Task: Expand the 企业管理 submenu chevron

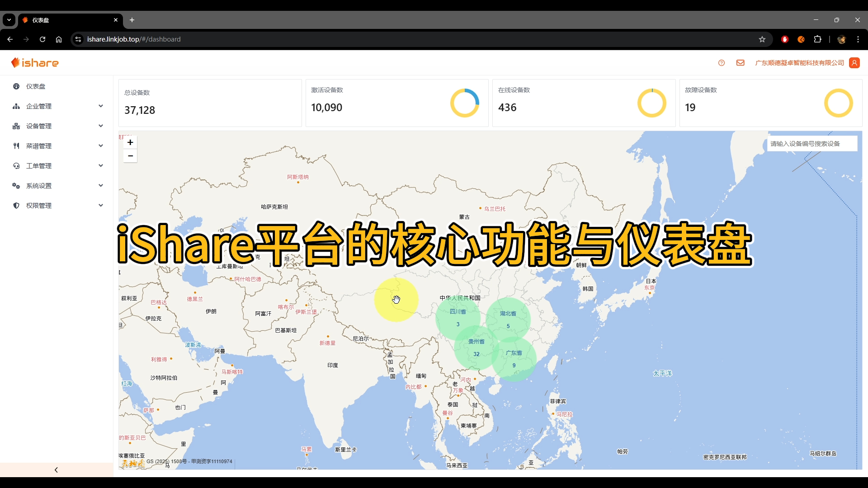Action: (100, 106)
